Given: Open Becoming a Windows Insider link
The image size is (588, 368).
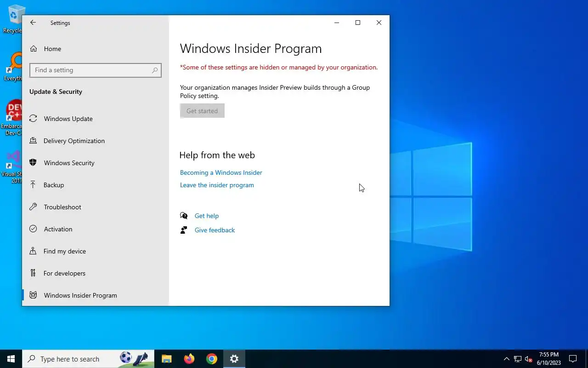Looking at the screenshot, I should coord(221,172).
